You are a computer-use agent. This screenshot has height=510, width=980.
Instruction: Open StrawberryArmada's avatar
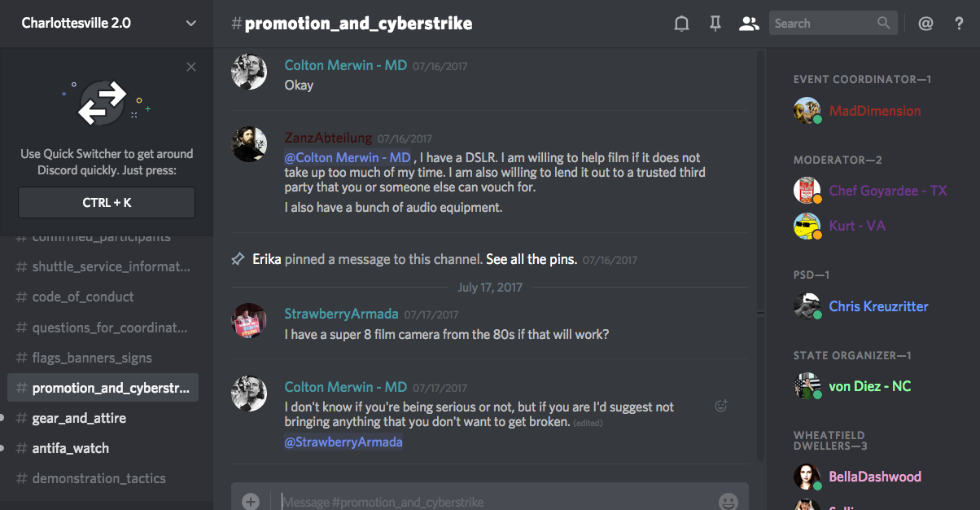[249, 320]
